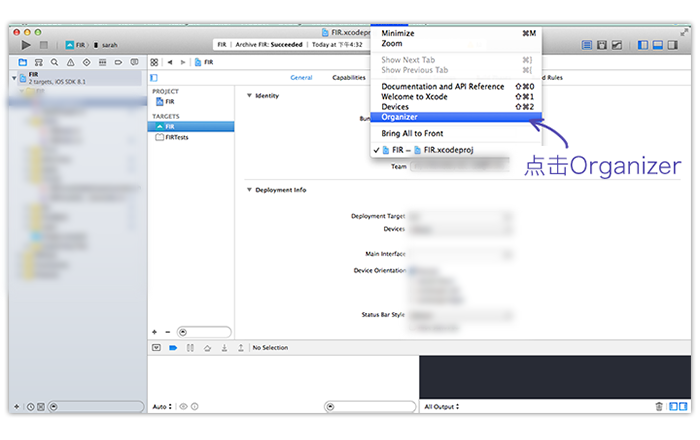700x440 pixels.
Task: Select the Version editor icon
Action: (617, 45)
